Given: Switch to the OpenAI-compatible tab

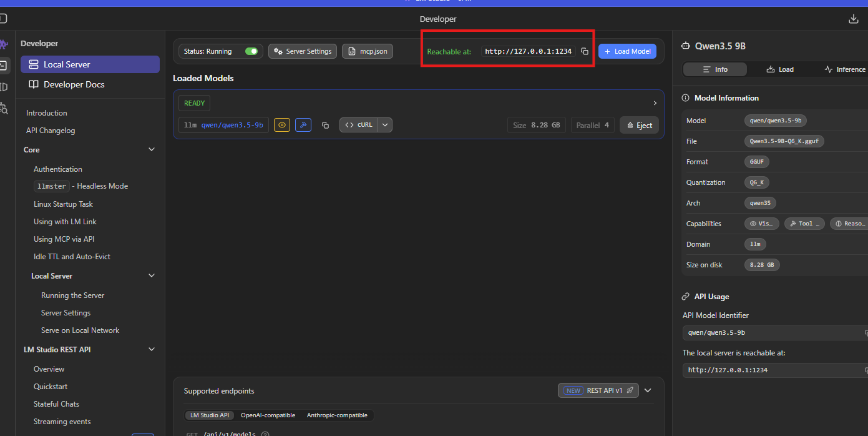Looking at the screenshot, I should pos(268,415).
